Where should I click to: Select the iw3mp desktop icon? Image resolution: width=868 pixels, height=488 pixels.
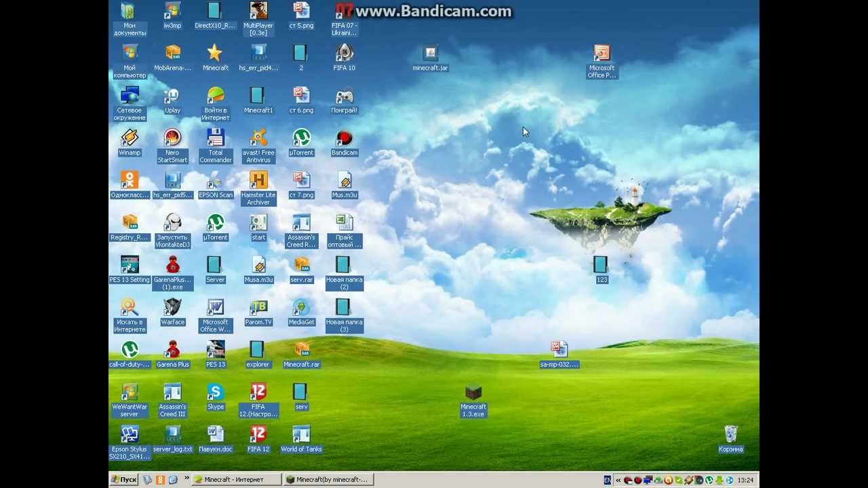click(x=172, y=11)
